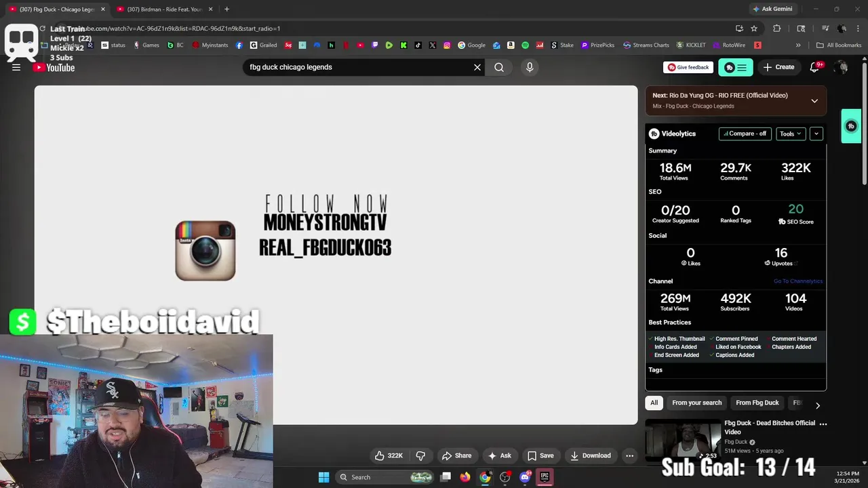This screenshot has width=868, height=488.
Task: Select the All filter chip
Action: pyautogui.click(x=654, y=403)
